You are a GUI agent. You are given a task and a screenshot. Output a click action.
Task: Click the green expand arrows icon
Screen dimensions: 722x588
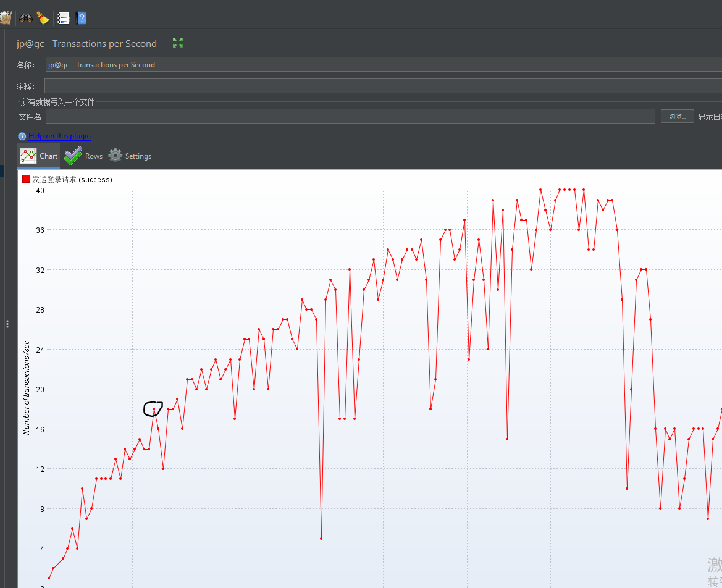coord(178,43)
